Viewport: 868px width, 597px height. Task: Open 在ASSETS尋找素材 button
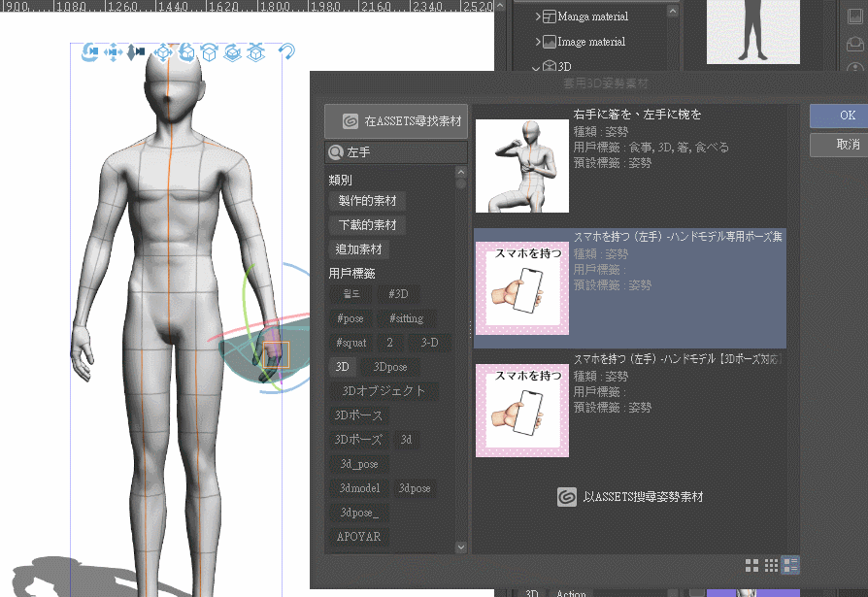(396, 121)
